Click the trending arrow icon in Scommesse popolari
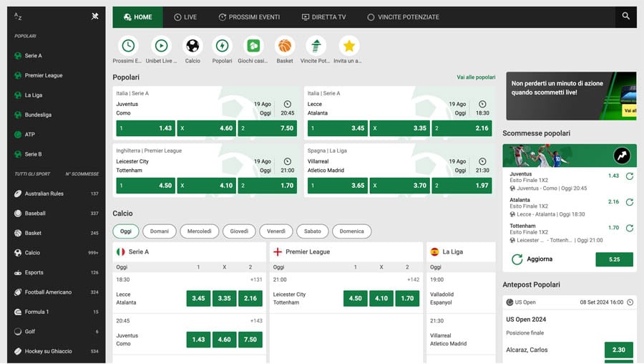 (622, 155)
